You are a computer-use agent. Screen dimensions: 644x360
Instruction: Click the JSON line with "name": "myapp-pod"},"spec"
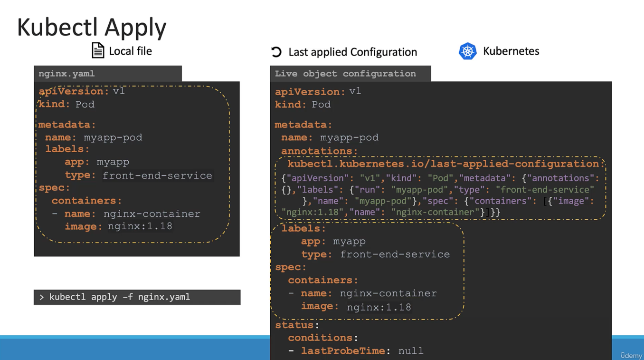click(x=448, y=201)
